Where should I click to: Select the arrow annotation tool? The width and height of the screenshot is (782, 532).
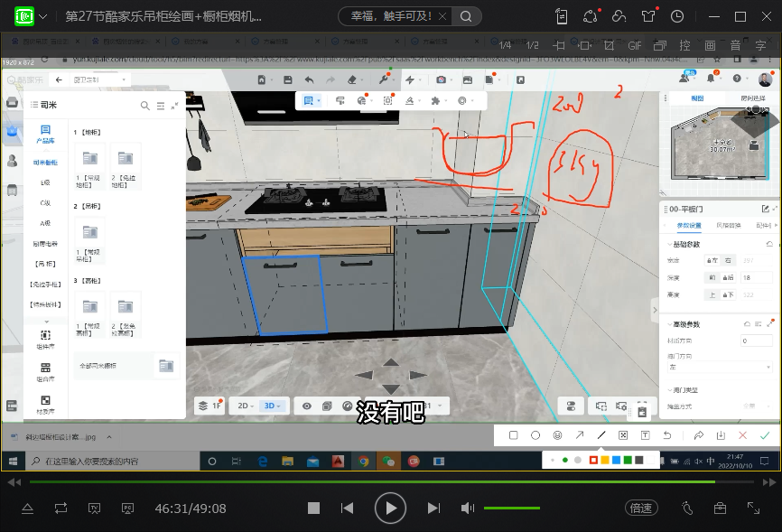[x=580, y=435]
